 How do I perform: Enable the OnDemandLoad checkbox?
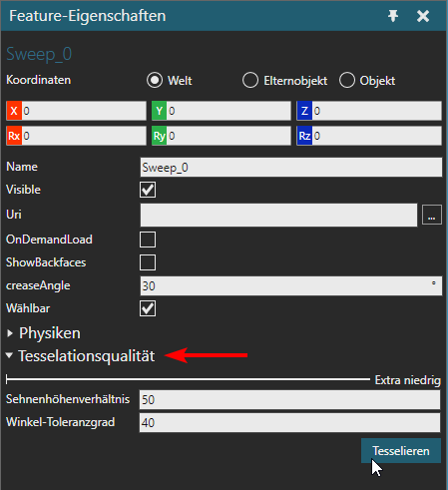(148, 240)
